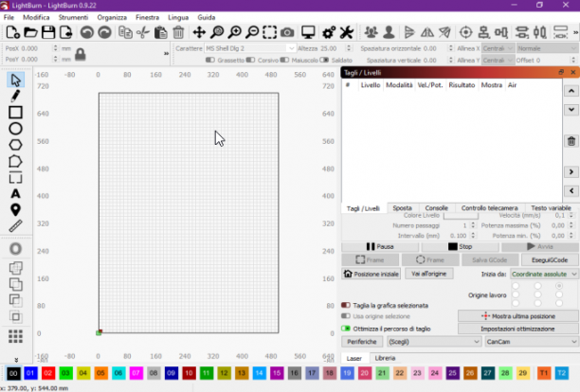Toggle Taglia la grafica selezionata switch
This screenshot has width=580, height=392.
(x=346, y=305)
